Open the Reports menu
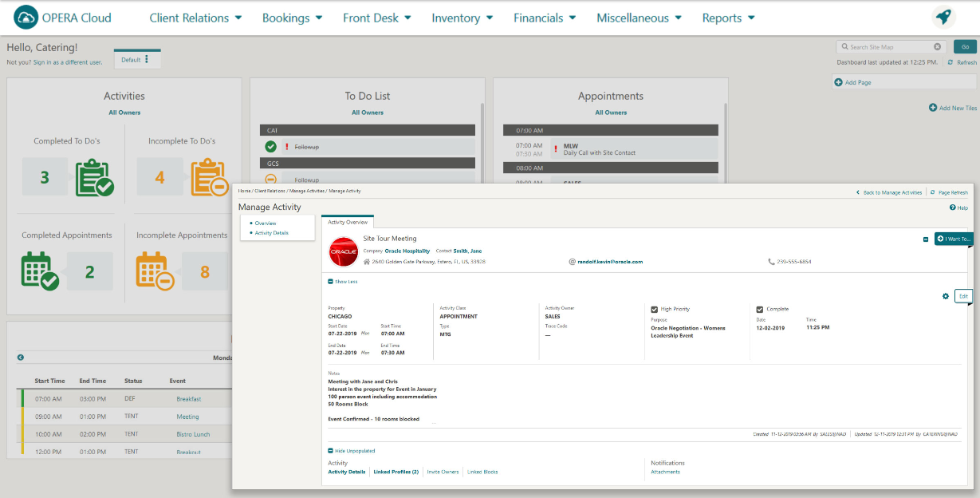 726,16
